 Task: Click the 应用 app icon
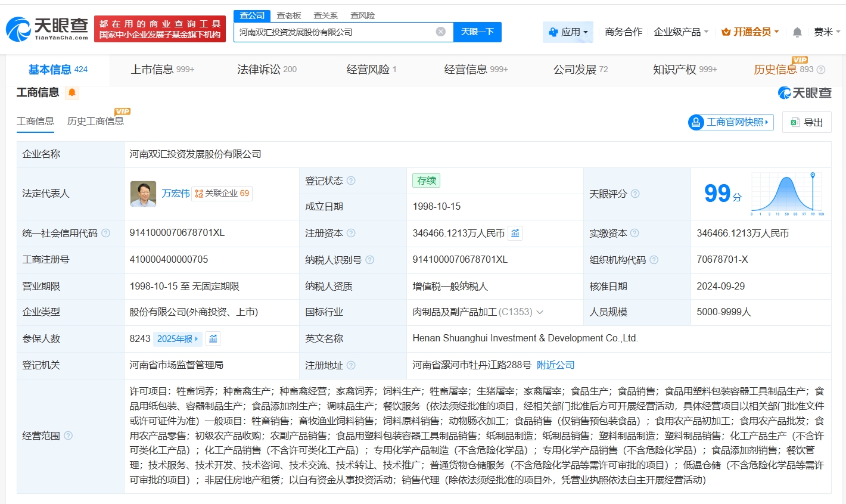coord(553,32)
